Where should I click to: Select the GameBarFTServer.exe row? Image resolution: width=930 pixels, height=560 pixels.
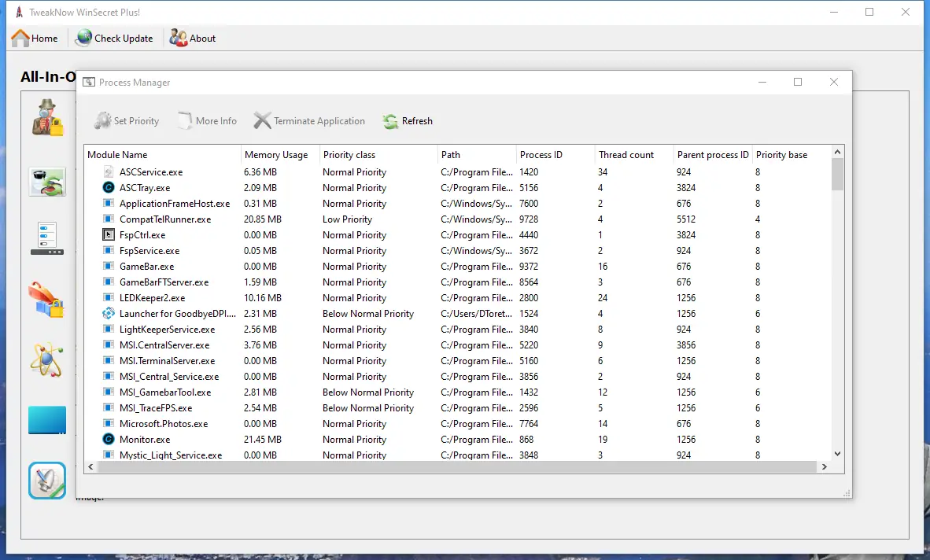coord(457,282)
